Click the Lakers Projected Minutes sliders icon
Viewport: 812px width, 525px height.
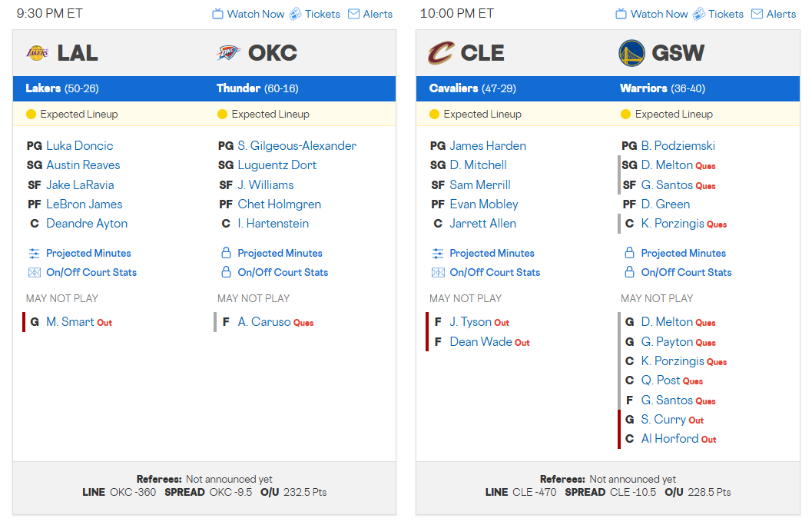[34, 253]
